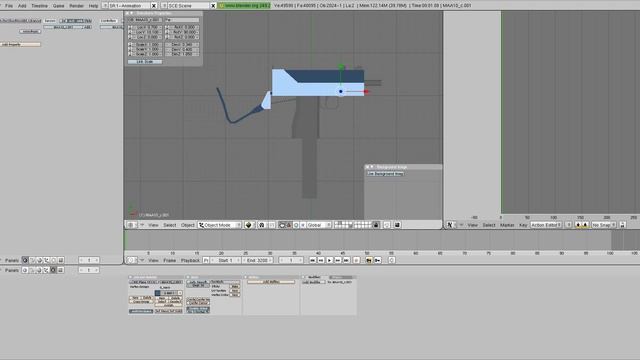This screenshot has width=640, height=360.
Task: Jump to the timeline end frame button
Action: (347, 260)
